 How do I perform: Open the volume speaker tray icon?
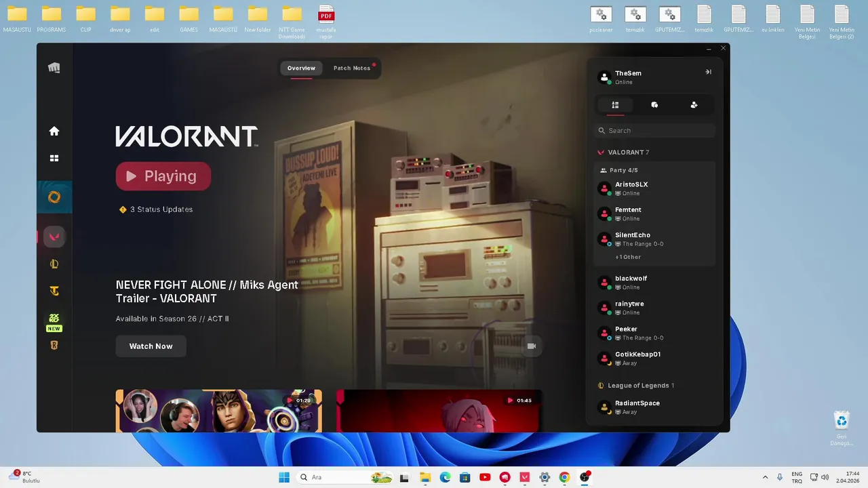pos(825,477)
